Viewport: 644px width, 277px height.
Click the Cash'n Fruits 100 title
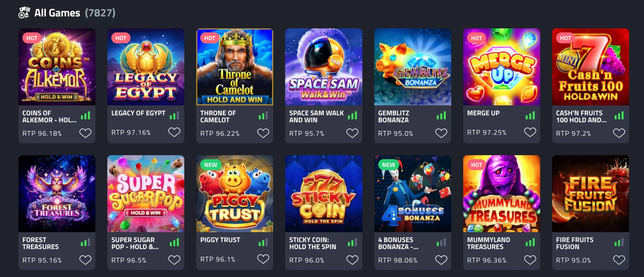tap(581, 116)
